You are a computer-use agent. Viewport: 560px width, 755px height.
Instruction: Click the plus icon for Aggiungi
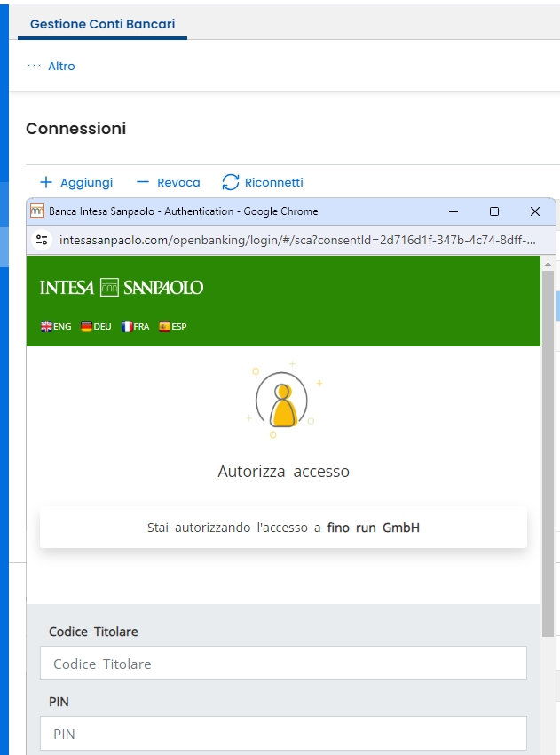[x=45, y=182]
